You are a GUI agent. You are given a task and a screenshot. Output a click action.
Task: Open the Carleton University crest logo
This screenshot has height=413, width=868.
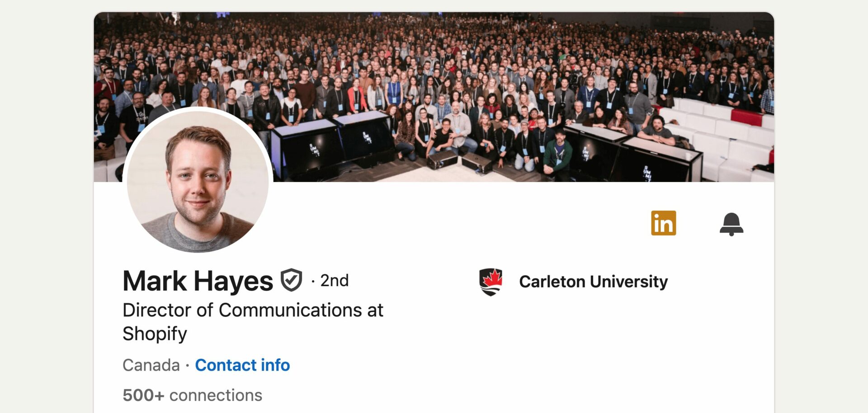point(491,282)
